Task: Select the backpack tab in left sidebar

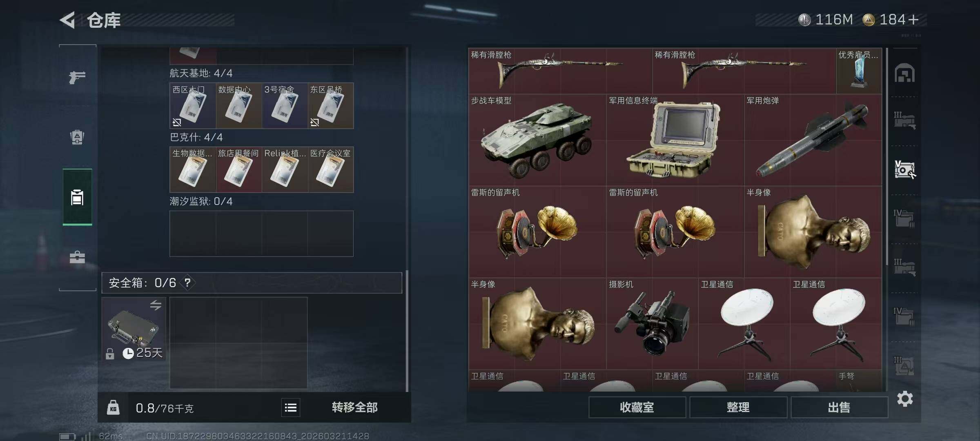Action: [x=77, y=137]
